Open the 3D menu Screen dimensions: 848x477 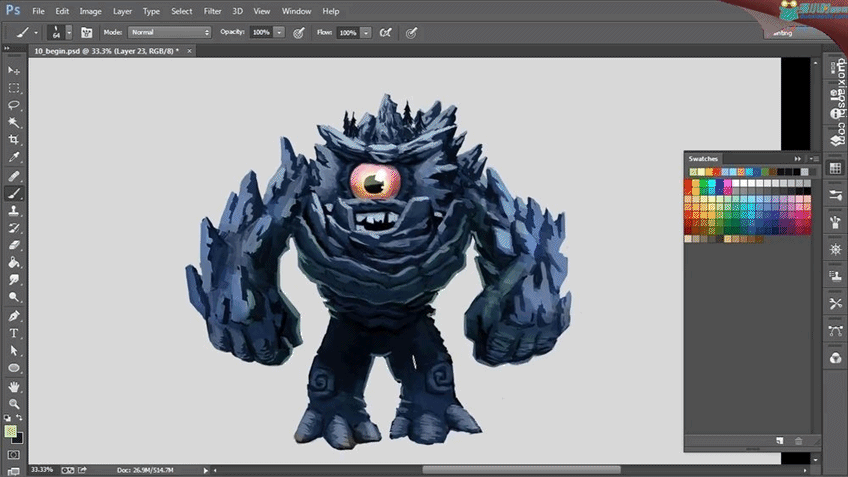(237, 11)
